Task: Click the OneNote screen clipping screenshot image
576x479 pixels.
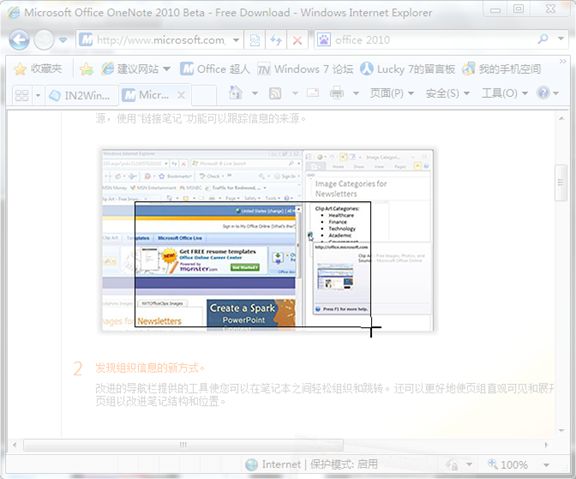Action: [x=268, y=241]
